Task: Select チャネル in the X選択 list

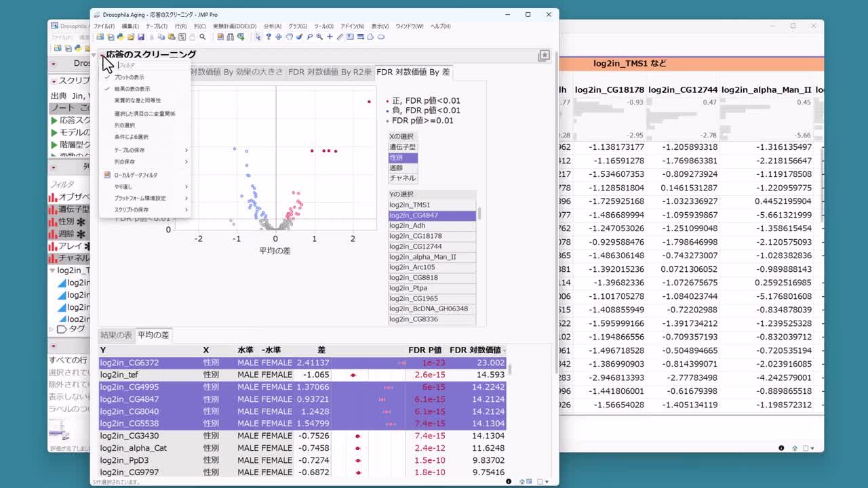Action: (x=403, y=178)
